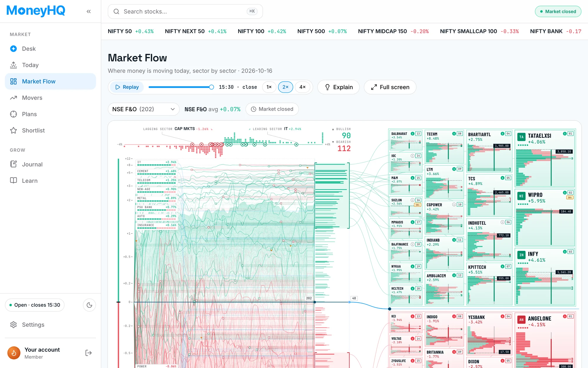Click the SW tag on WIPRO card
The image size is (588, 368).
[570, 198]
